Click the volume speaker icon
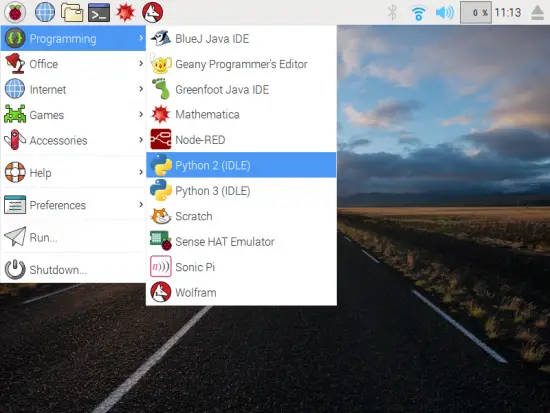This screenshot has height=413, width=550. click(444, 13)
